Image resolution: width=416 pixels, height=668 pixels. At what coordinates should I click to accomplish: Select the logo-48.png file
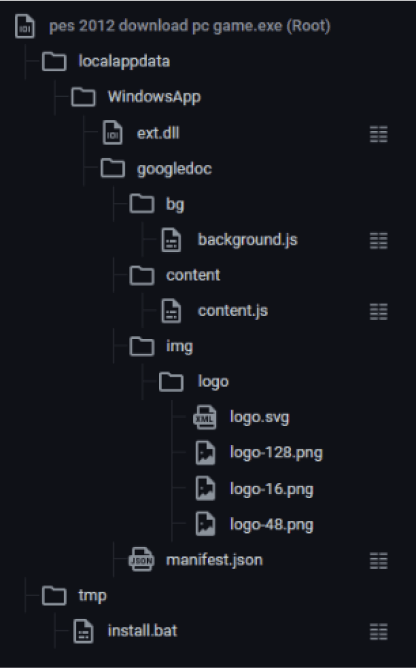pos(272,525)
